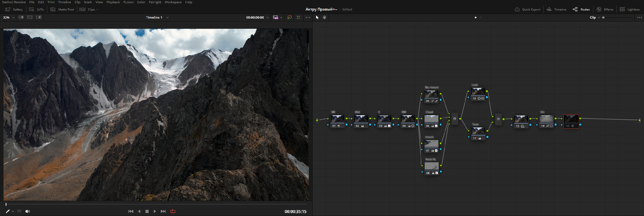The height and width of the screenshot is (216, 644).
Task: Open the Fusion menu
Action: click(128, 2)
